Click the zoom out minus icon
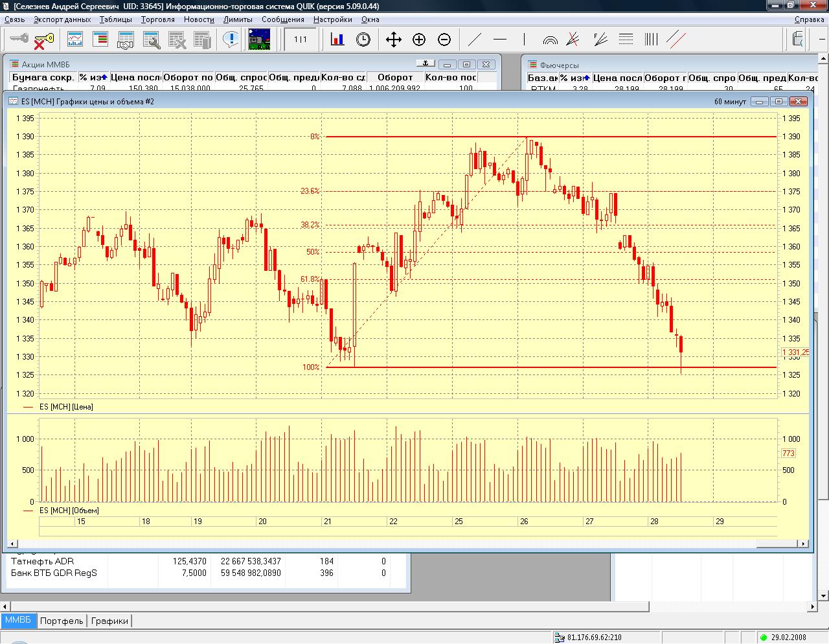The height and width of the screenshot is (644, 829). click(444, 40)
